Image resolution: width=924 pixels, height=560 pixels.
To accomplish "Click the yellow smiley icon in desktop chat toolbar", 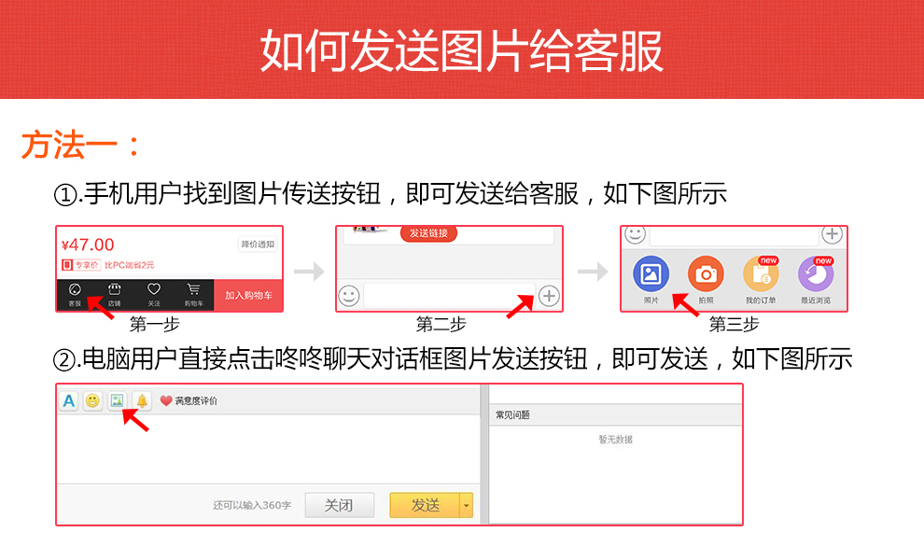I will point(93,400).
